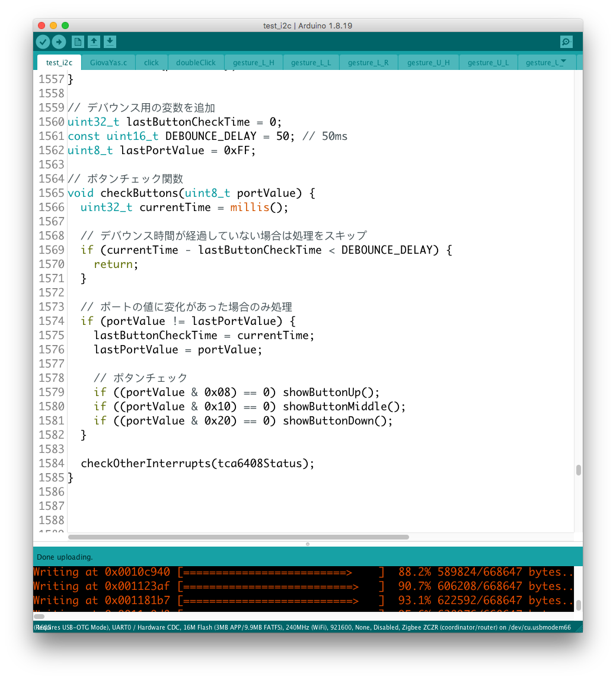Expand the tab list dropdown arrow

tap(563, 61)
